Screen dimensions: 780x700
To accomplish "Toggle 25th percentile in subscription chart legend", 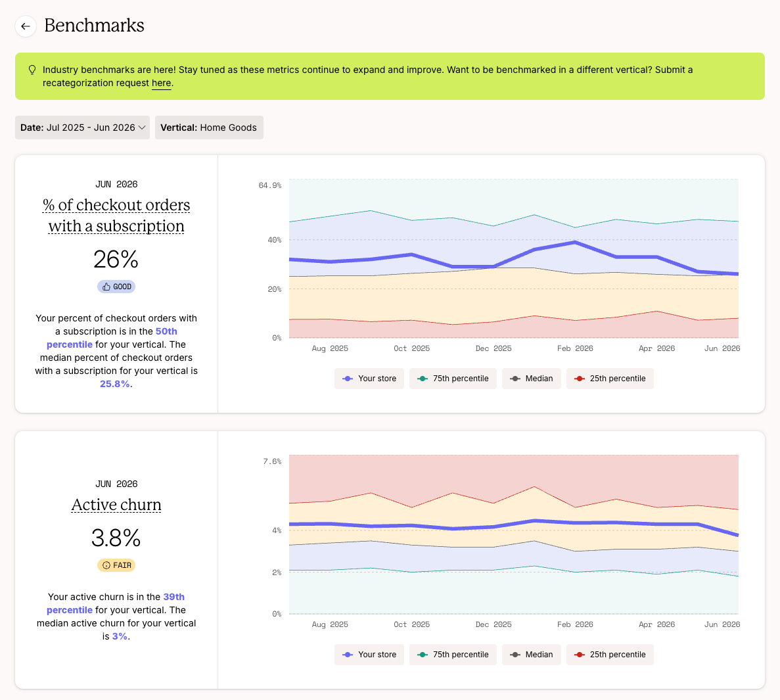I will tap(610, 379).
